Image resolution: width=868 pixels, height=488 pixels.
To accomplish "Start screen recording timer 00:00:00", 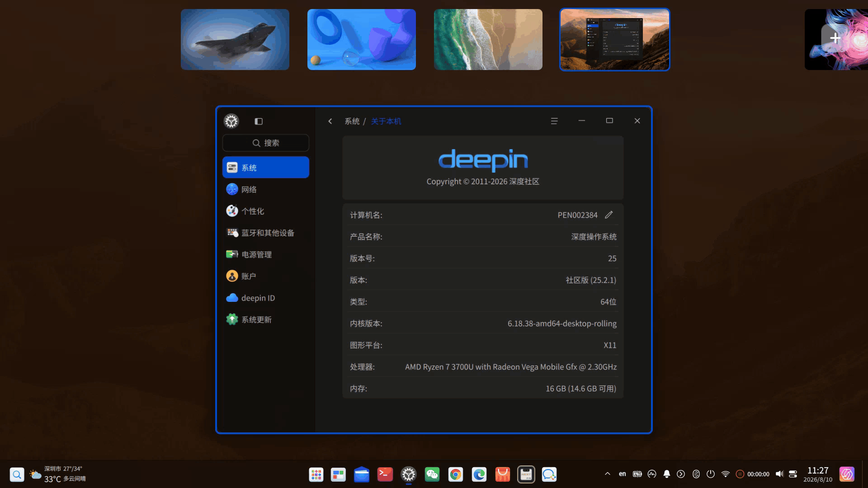I will click(x=753, y=474).
